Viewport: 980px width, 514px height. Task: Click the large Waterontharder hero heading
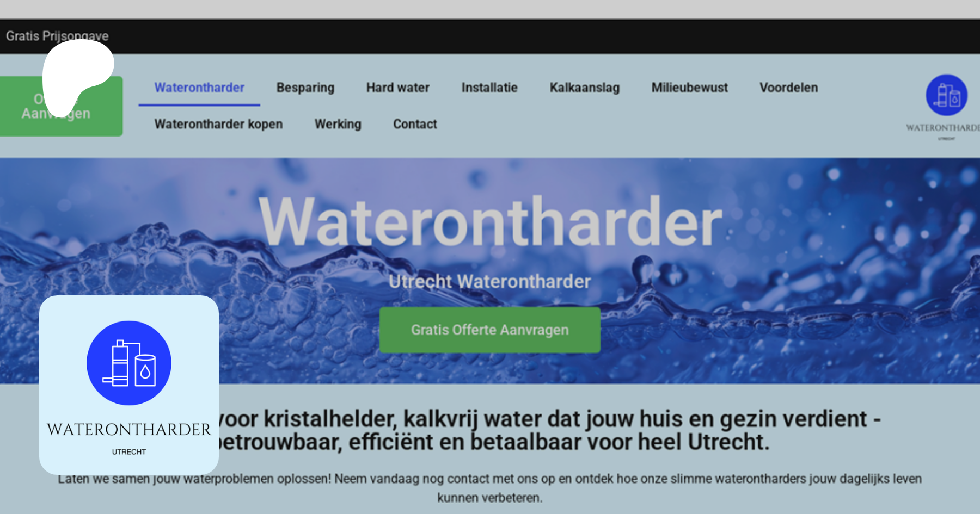(x=490, y=223)
